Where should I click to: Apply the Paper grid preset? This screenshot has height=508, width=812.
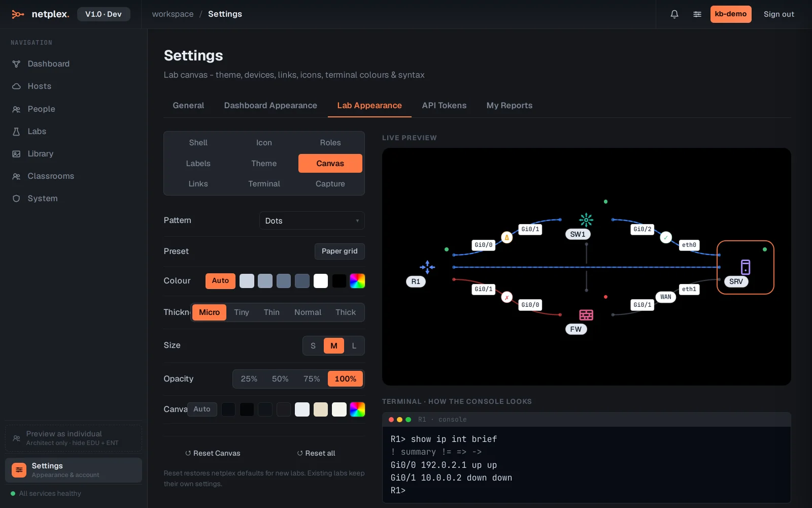pos(340,251)
